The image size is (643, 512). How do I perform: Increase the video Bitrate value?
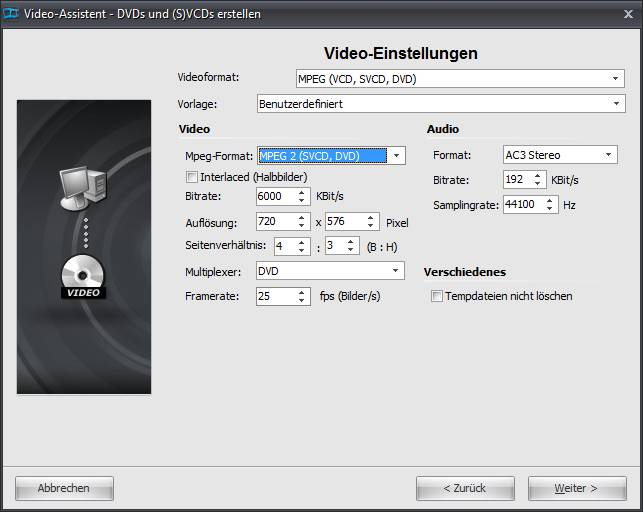[303, 192]
